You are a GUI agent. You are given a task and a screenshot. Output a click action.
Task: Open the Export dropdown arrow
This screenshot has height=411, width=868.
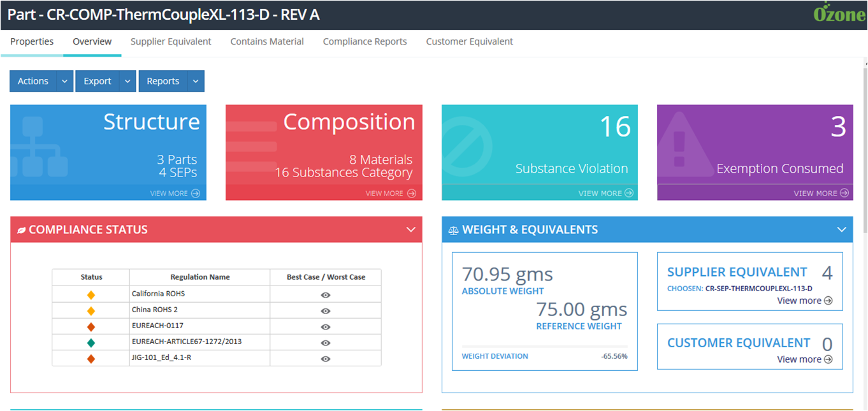click(x=128, y=82)
